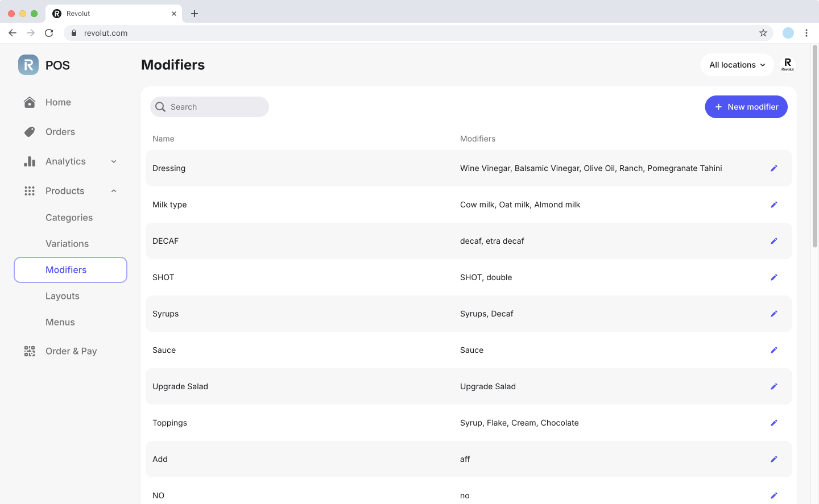The height and width of the screenshot is (504, 819).
Task: Click the New modifier button
Action: tap(746, 107)
